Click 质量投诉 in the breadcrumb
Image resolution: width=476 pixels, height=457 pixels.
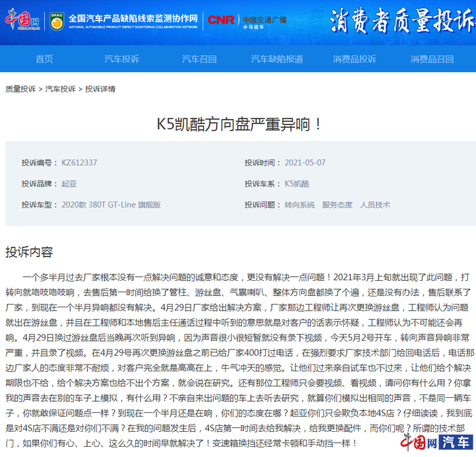pos(20,89)
